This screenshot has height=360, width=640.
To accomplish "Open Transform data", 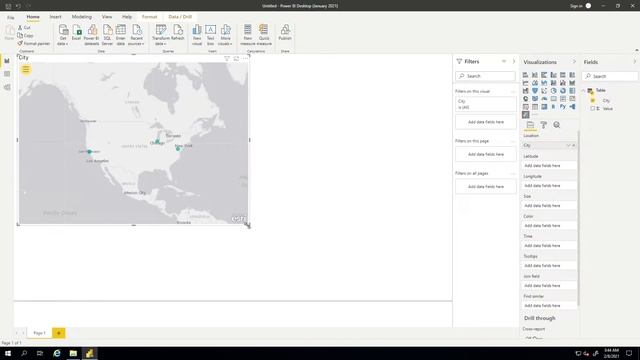I will coord(160,35).
